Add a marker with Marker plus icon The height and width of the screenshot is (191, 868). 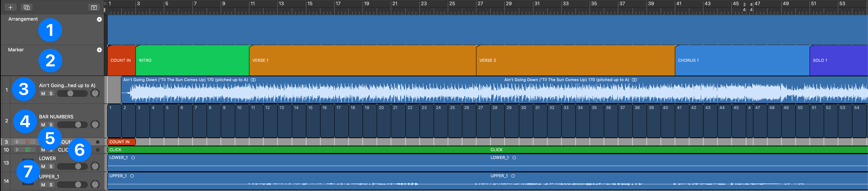tap(99, 50)
